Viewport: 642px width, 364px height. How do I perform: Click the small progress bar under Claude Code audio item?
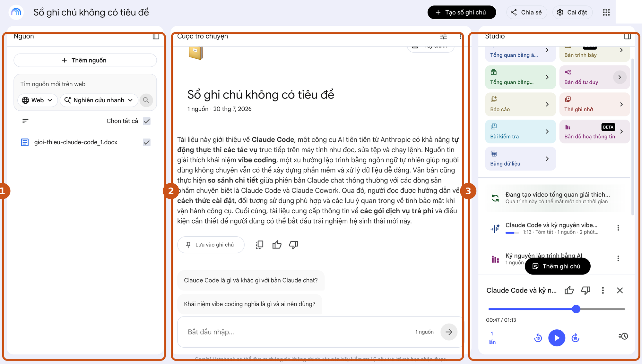(x=512, y=233)
